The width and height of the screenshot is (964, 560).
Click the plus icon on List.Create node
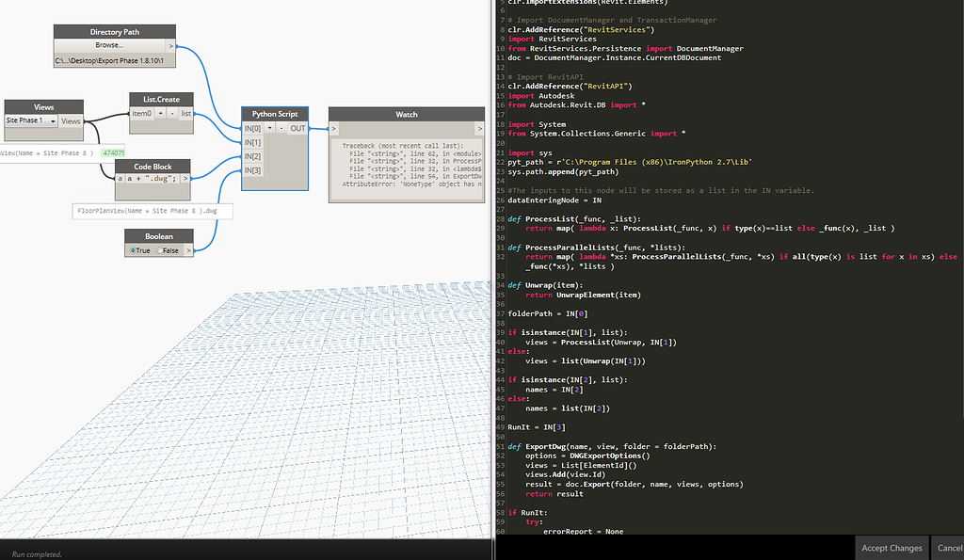click(160, 114)
